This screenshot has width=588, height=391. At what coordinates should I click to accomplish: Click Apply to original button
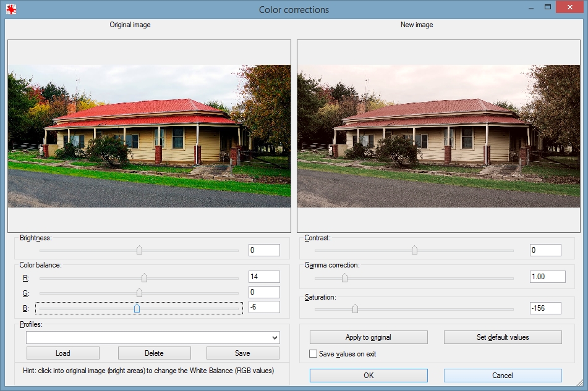[x=368, y=337]
